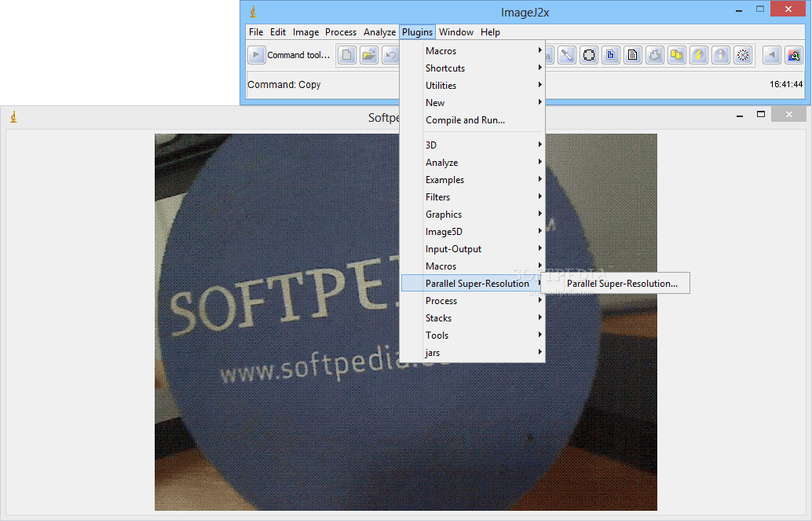Expand the Tools submenu
812x521 pixels.
tap(472, 336)
